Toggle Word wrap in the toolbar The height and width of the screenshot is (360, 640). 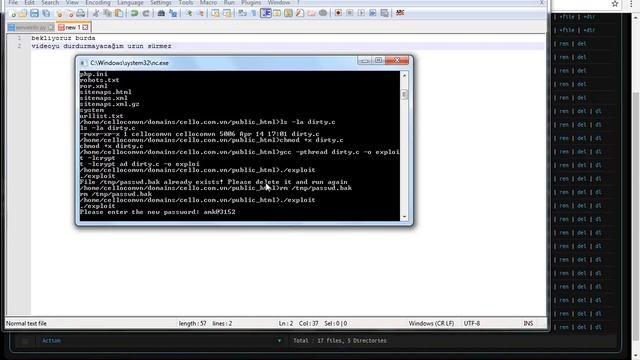(242, 13)
